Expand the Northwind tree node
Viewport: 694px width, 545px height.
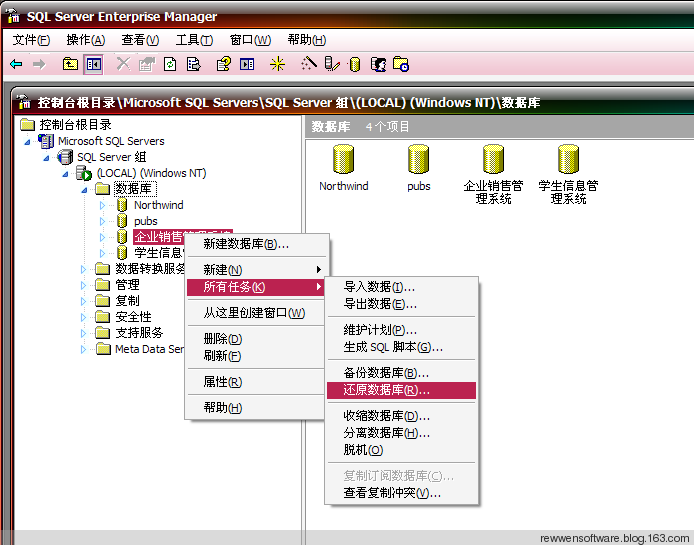point(102,205)
